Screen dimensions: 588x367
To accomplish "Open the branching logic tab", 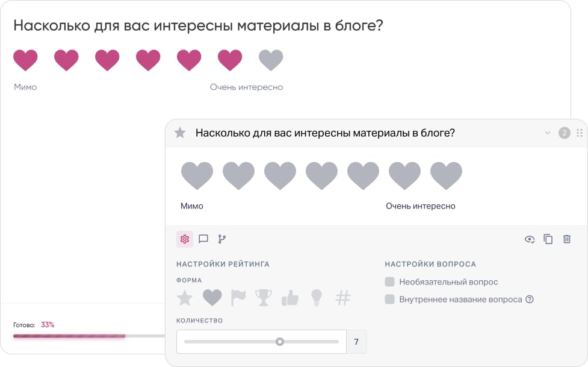I will click(x=222, y=239).
